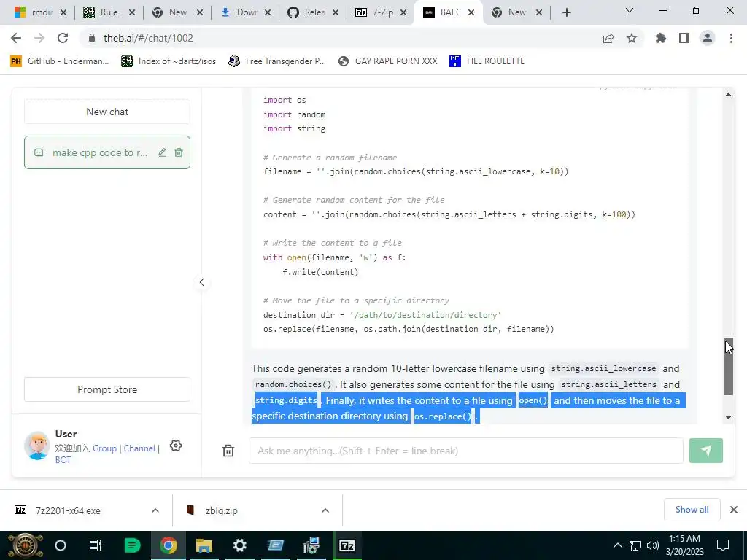Clear conversation with the trash icon near input
Viewport: 747px width, 560px height.
[x=228, y=451]
